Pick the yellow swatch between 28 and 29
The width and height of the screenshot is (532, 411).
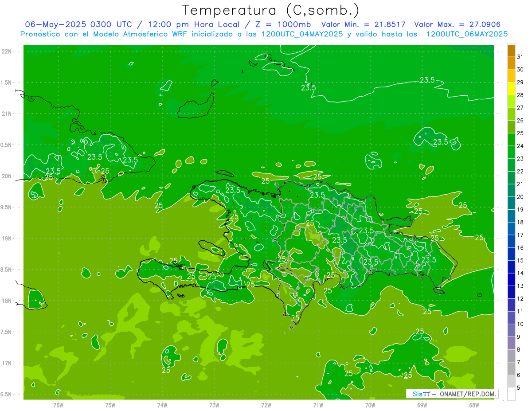coord(511,89)
